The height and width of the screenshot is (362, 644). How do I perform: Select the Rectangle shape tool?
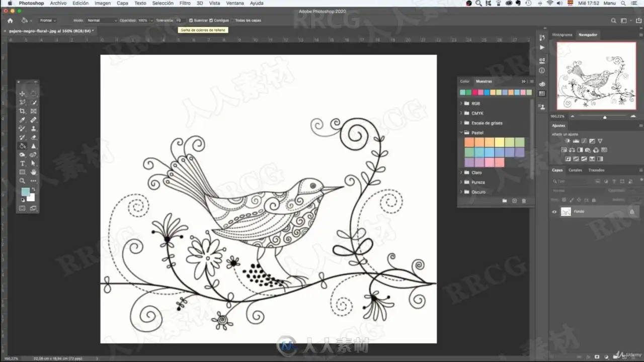[22, 172]
